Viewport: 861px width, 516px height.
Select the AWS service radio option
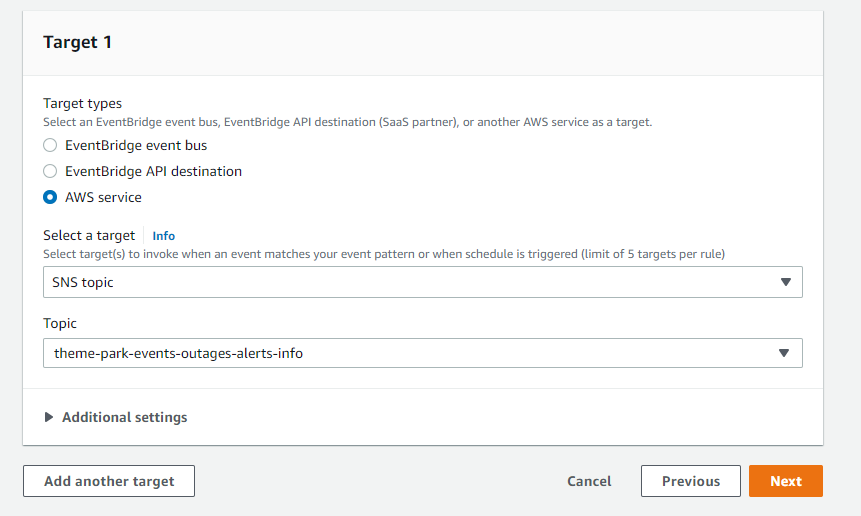pos(50,197)
